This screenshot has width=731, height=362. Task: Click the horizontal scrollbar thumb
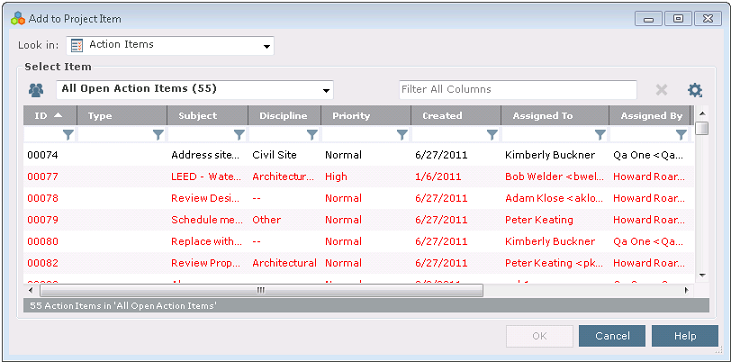(x=262, y=290)
